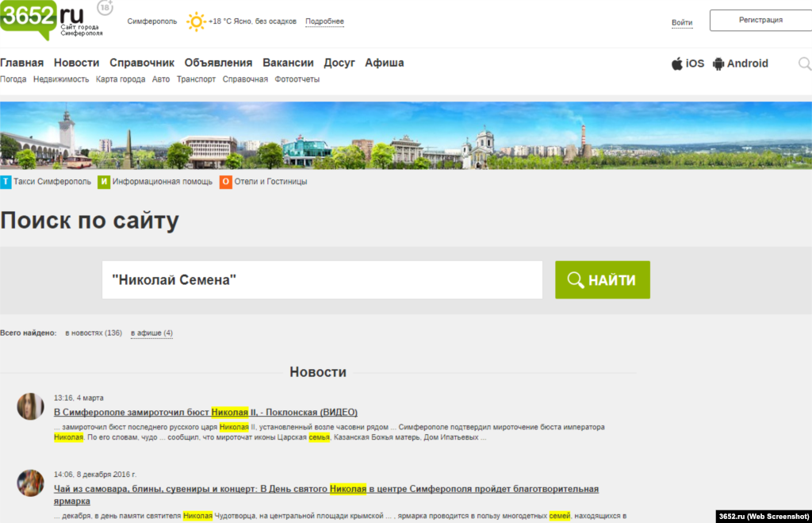Filter results by в афише (4)
812x523 pixels.
tap(151, 333)
